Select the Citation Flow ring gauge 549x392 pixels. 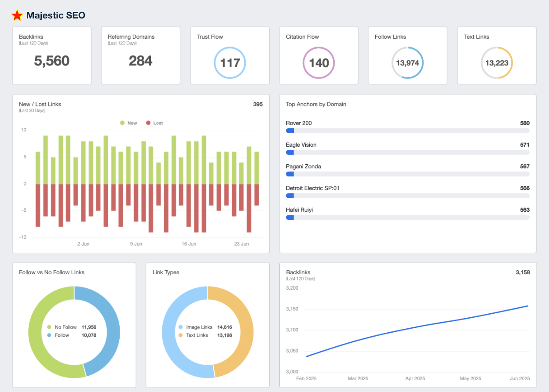[318, 62]
